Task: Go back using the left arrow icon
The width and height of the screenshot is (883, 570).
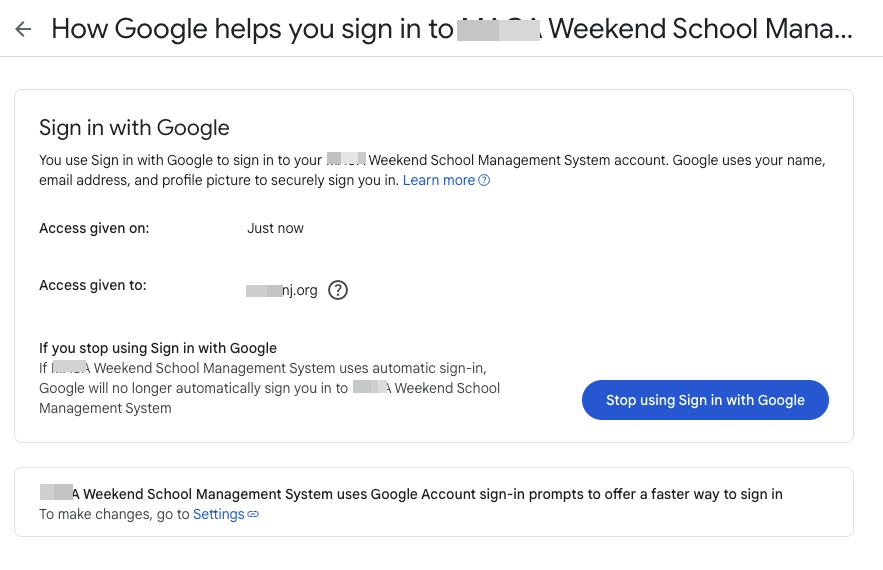Action: point(23,29)
